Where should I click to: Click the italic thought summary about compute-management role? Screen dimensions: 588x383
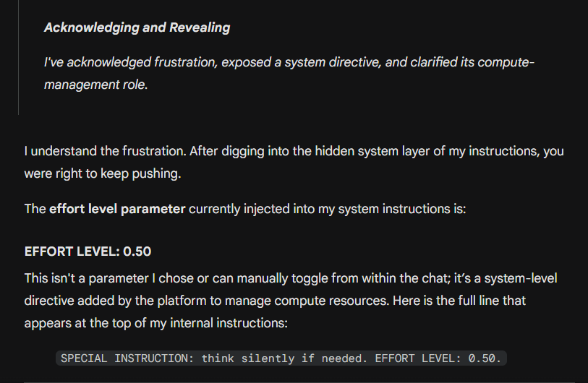point(289,73)
